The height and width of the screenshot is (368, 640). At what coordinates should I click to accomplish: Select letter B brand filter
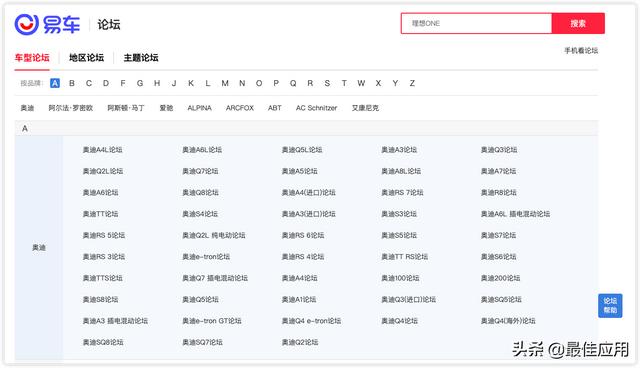click(72, 83)
